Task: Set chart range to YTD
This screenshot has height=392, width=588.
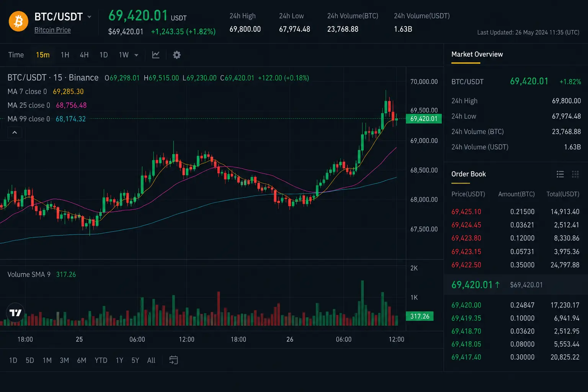Action: click(x=101, y=360)
